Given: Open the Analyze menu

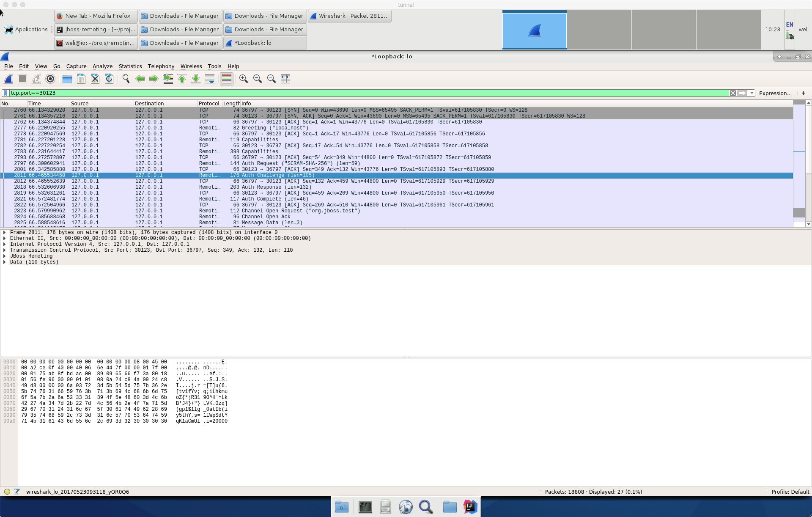Looking at the screenshot, I should tap(102, 66).
